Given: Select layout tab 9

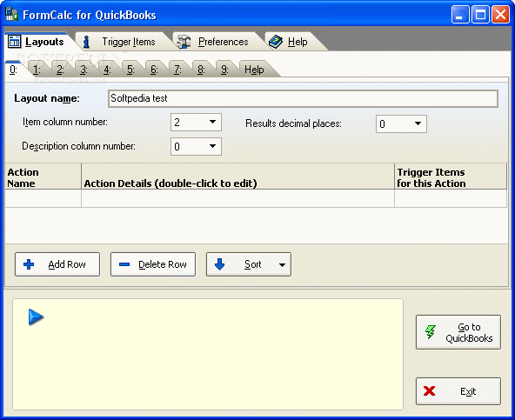Looking at the screenshot, I should coord(224,70).
